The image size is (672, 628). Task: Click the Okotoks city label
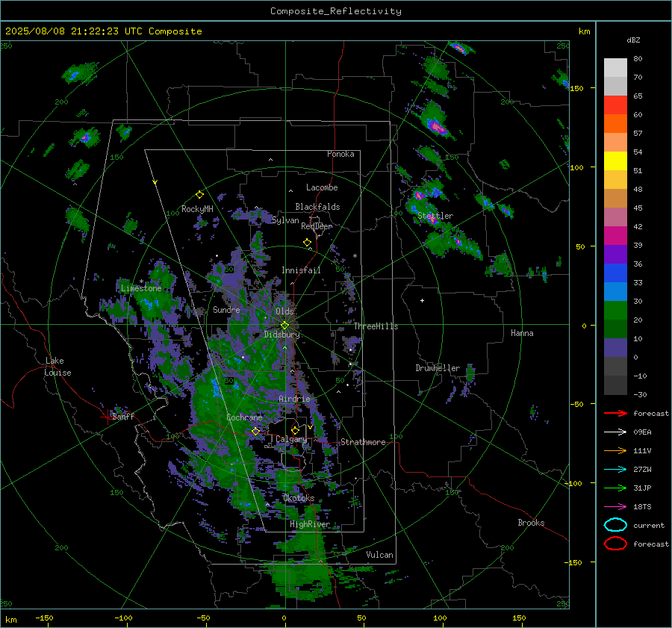[299, 498]
